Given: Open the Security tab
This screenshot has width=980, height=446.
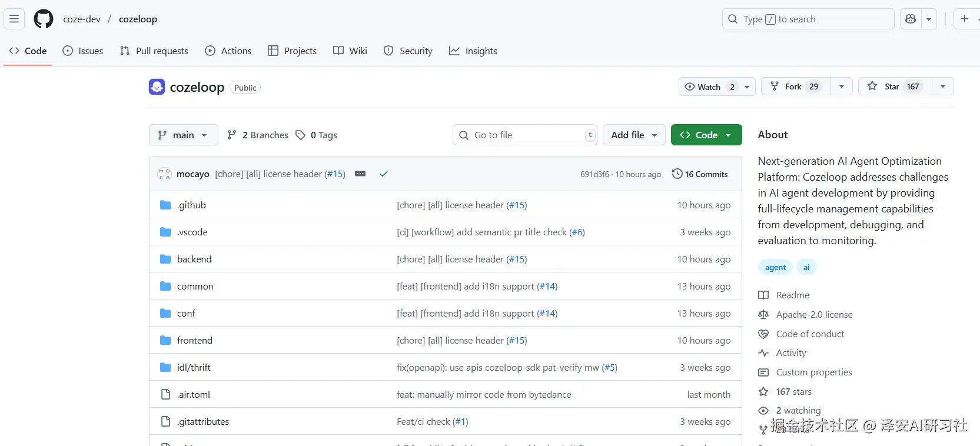Looking at the screenshot, I should point(408,51).
